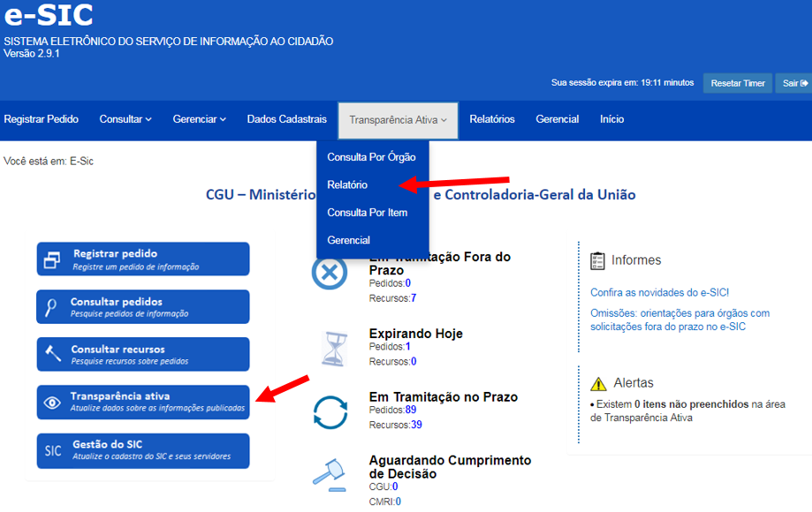Click the Sair logout button
This screenshot has height=512, width=812.
(x=793, y=83)
